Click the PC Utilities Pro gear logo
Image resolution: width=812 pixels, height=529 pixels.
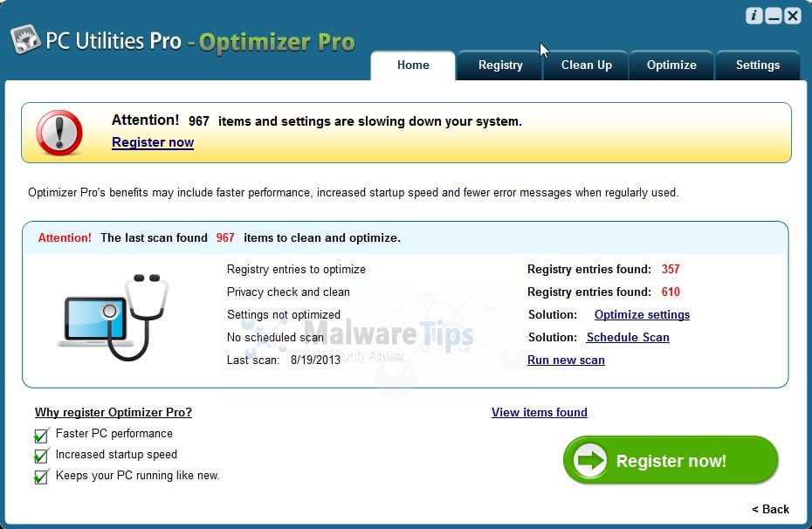tap(25, 38)
